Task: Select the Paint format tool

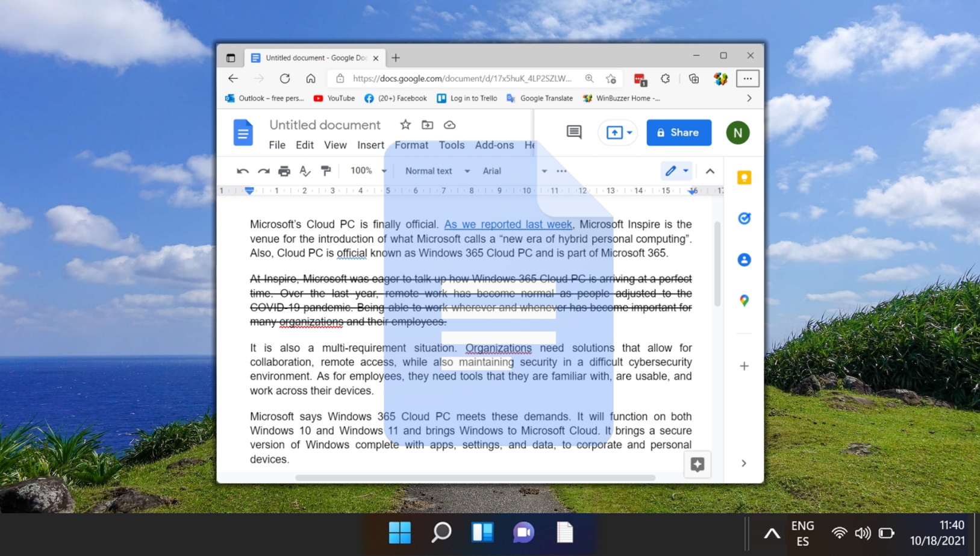Action: click(x=326, y=171)
